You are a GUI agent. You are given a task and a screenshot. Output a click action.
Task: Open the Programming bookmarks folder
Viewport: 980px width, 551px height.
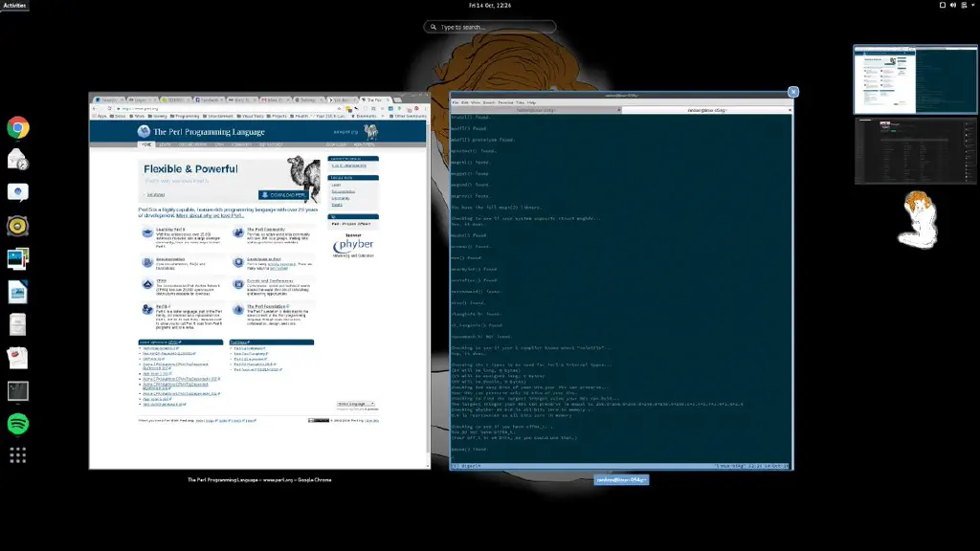click(x=185, y=116)
